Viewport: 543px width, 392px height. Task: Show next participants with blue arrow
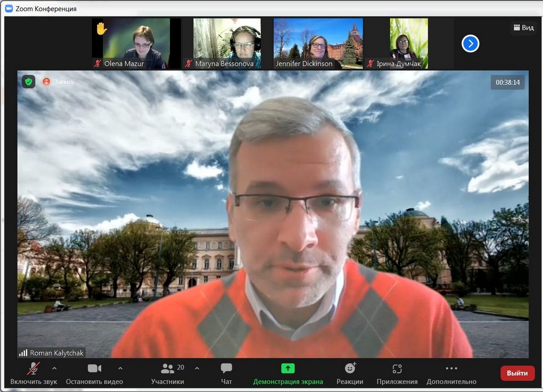(x=470, y=43)
